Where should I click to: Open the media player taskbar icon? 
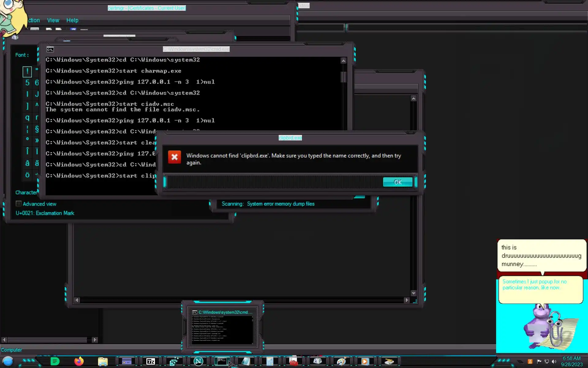365,362
